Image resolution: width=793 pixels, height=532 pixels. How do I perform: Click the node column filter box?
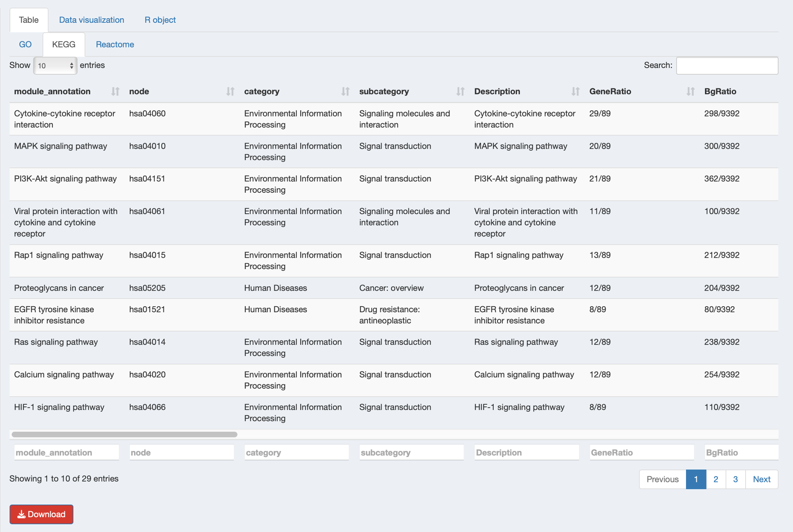182,452
